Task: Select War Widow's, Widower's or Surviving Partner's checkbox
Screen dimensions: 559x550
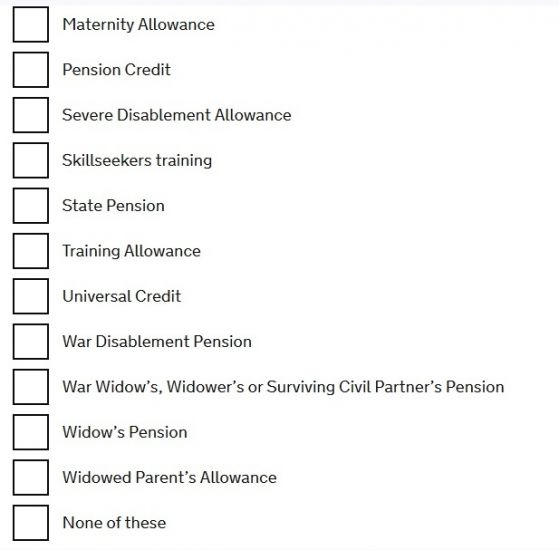Action: coord(31,387)
